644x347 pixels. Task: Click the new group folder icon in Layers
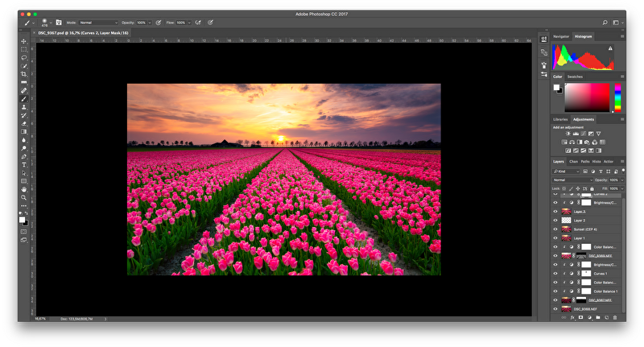tap(597, 317)
